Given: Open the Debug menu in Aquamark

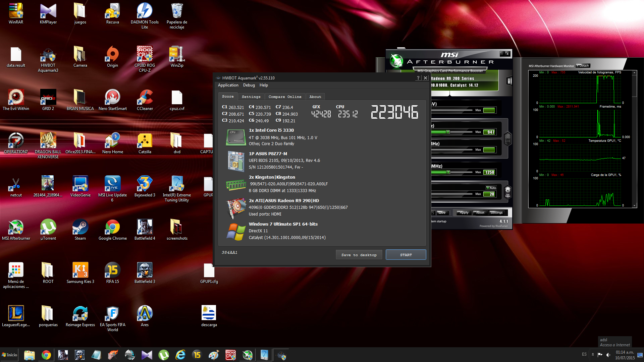Looking at the screenshot, I should 249,85.
